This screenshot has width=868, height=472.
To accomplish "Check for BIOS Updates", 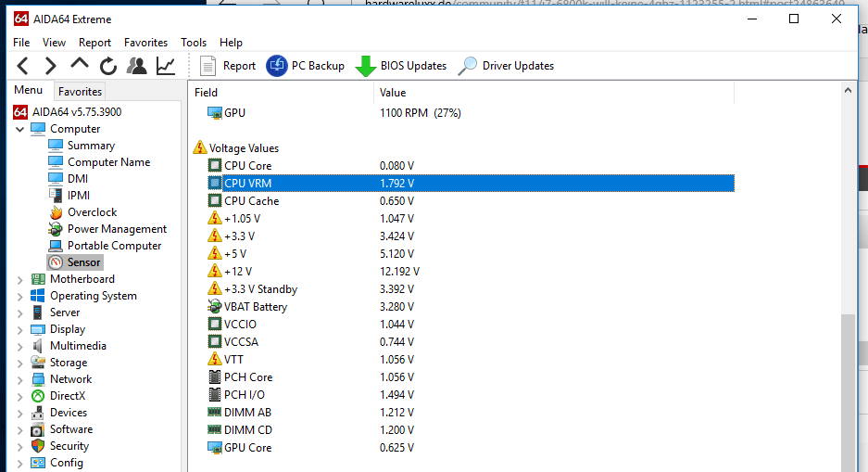I will (401, 66).
